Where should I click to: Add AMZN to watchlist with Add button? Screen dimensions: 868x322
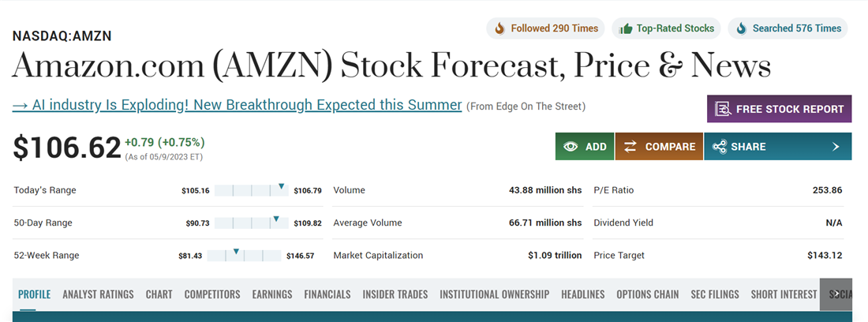(585, 147)
